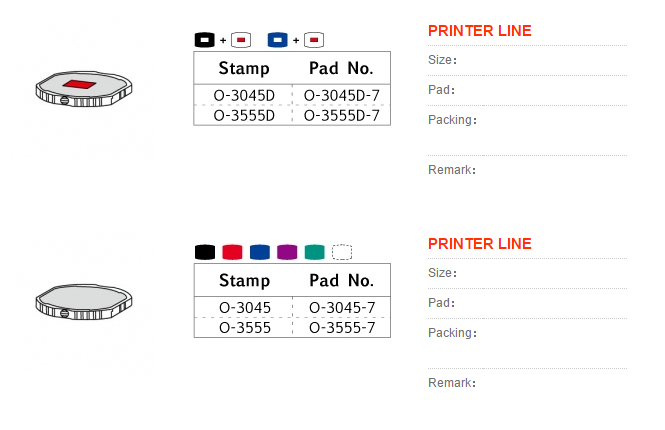Click the Packing label of first product

coord(452,120)
